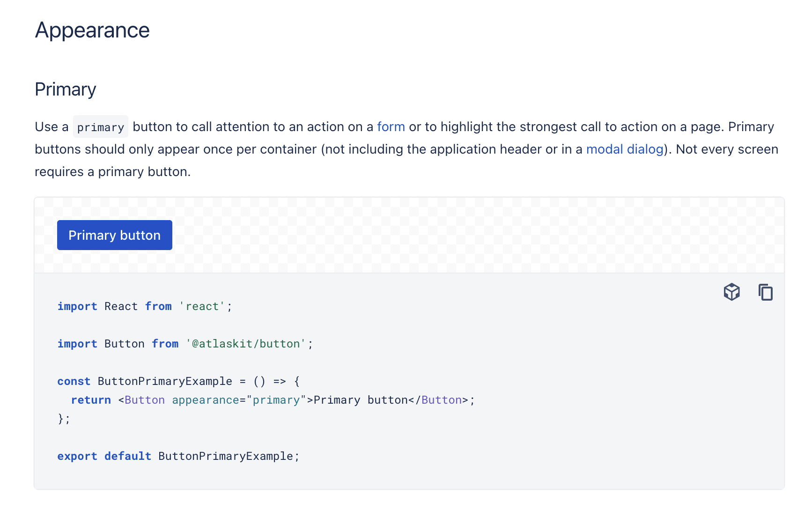Screen dimensions: 812x517
Task: Click the blue Primary button
Action: coord(115,235)
